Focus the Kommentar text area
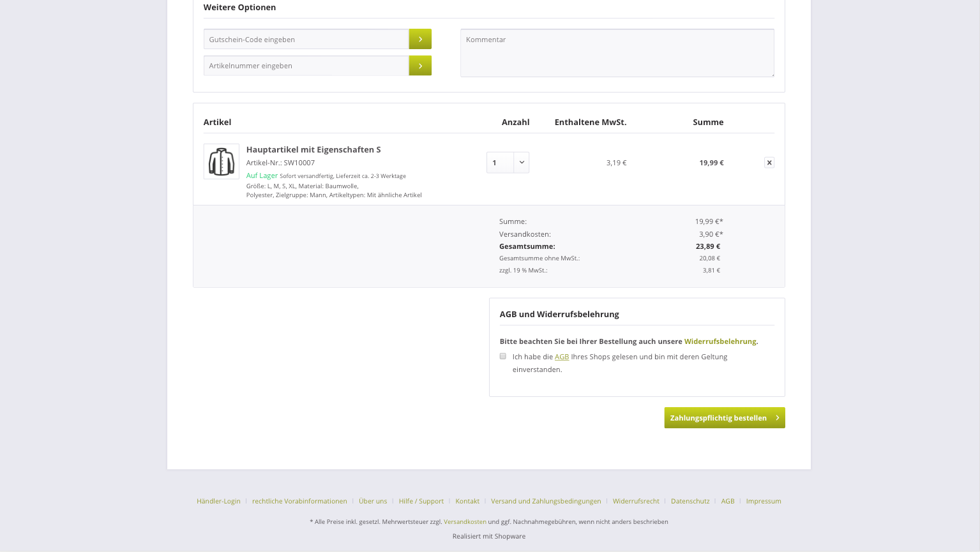The height and width of the screenshot is (552, 980). (617, 53)
